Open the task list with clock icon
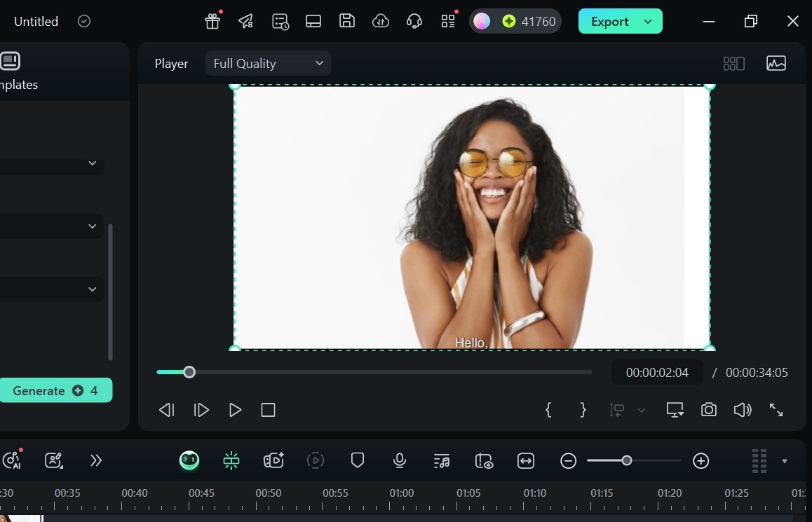812x522 pixels. coord(280,21)
